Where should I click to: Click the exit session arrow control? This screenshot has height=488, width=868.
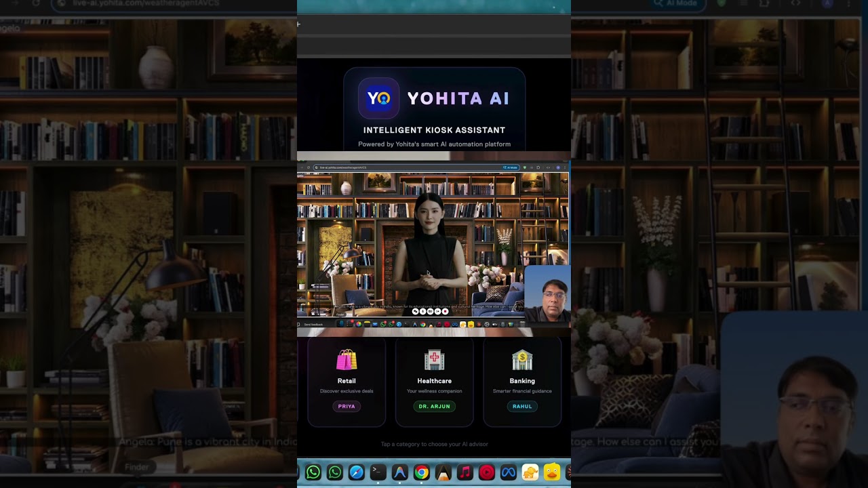tap(438, 311)
